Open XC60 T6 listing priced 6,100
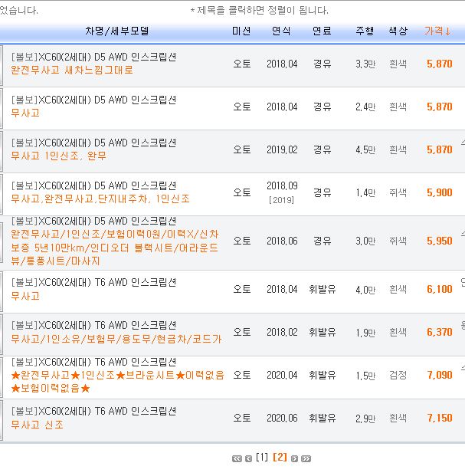Screen dimensions: 465x476 93,282
